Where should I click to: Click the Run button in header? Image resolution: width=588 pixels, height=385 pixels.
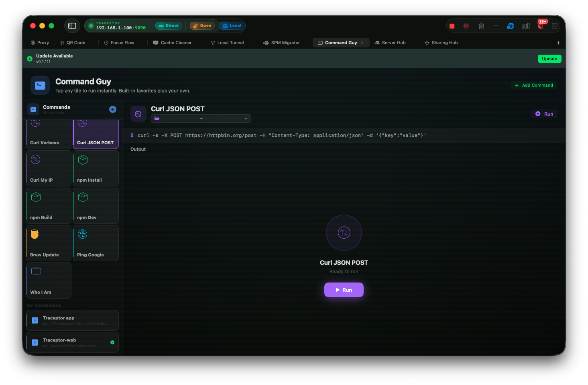[544, 114]
